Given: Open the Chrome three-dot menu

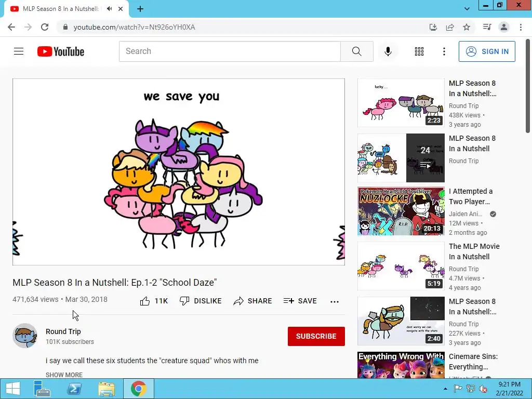Looking at the screenshot, I should [521, 27].
